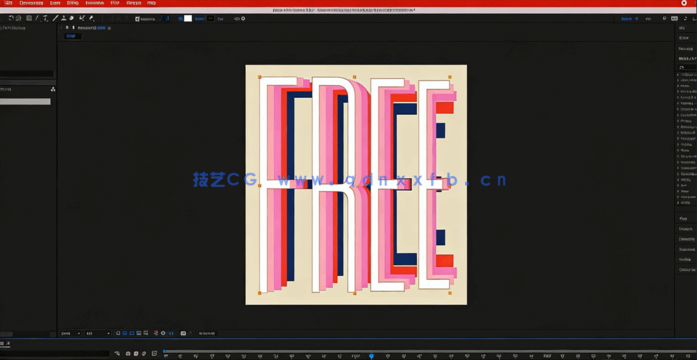Click the blue exposure value in viewer footer

[x=170, y=333]
